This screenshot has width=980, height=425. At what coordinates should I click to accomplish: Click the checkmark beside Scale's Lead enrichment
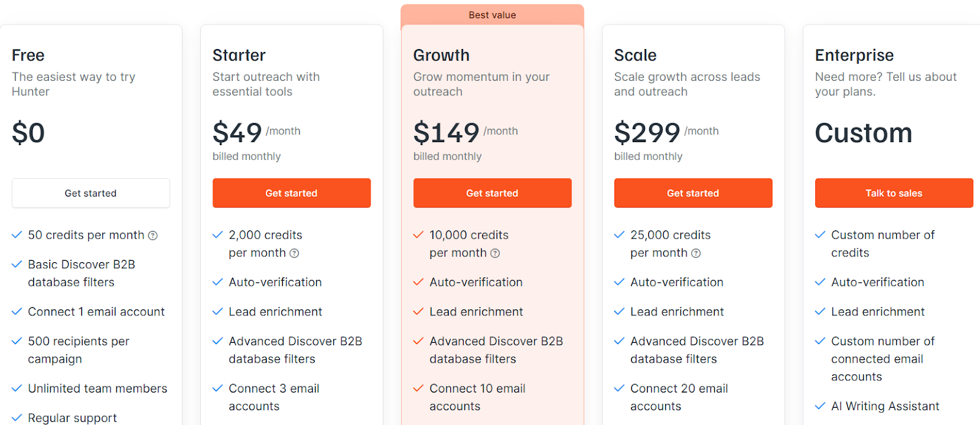(x=619, y=312)
